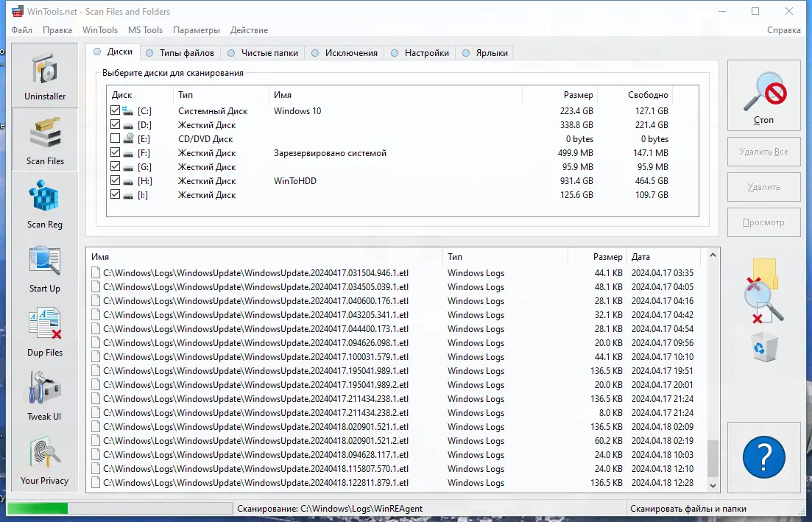The height and width of the screenshot is (522, 812).
Task: Click the hard drive icon for [H:]
Action: coord(128,181)
